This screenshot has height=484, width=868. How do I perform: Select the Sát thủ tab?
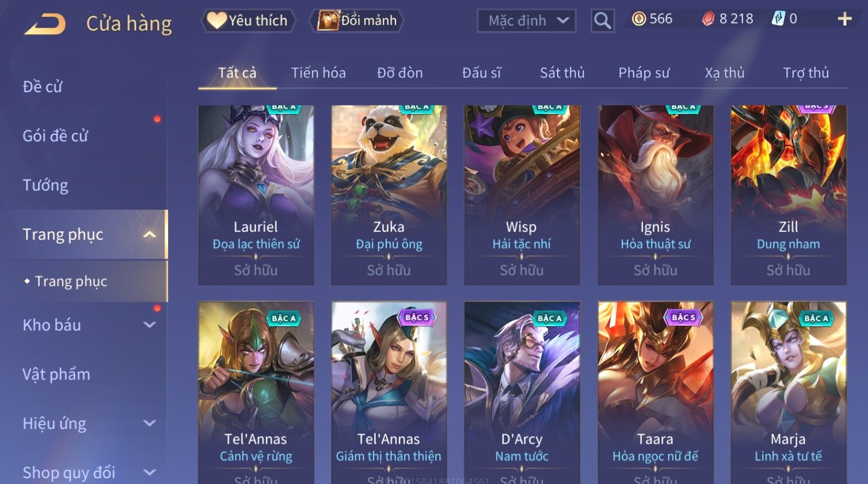tap(562, 73)
